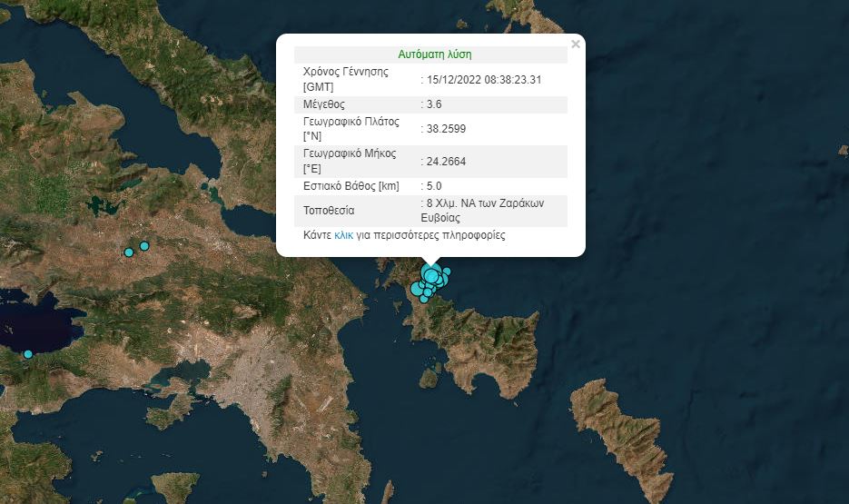
Task: Click the 'Αυτόματη λύση' popup header
Action: pyautogui.click(x=435, y=54)
